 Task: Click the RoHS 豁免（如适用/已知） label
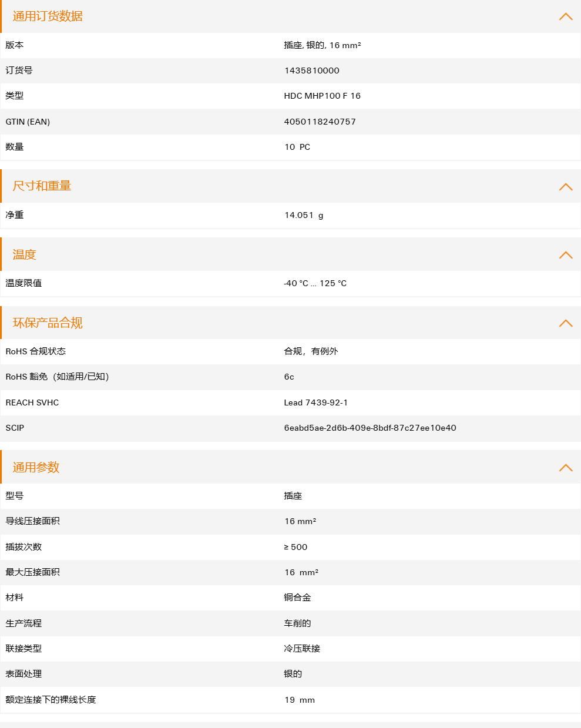tap(58, 377)
